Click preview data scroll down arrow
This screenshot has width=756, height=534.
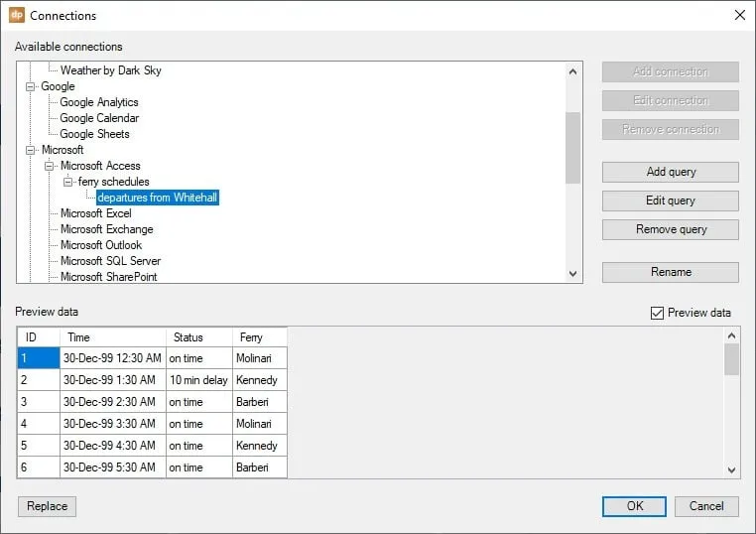[x=731, y=469]
